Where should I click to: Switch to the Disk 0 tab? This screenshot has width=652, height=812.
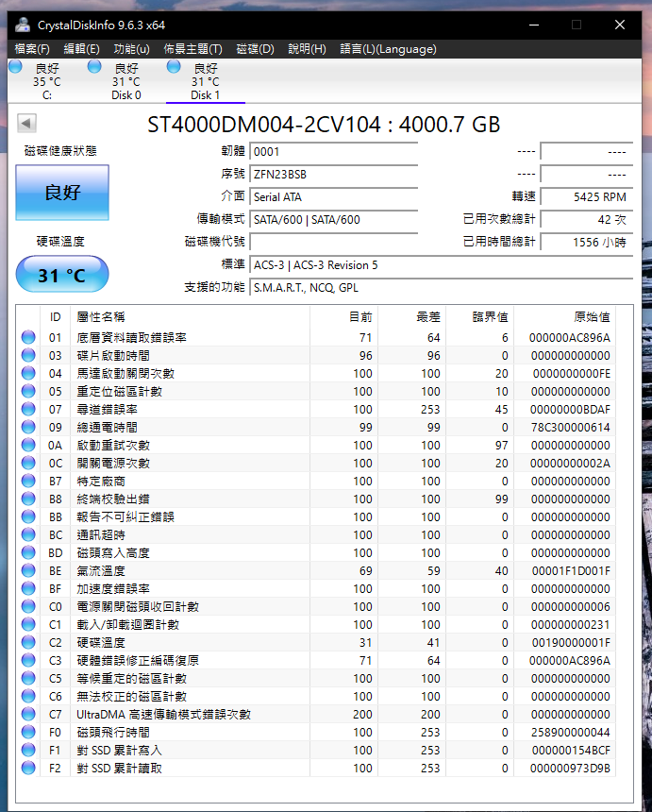126,81
